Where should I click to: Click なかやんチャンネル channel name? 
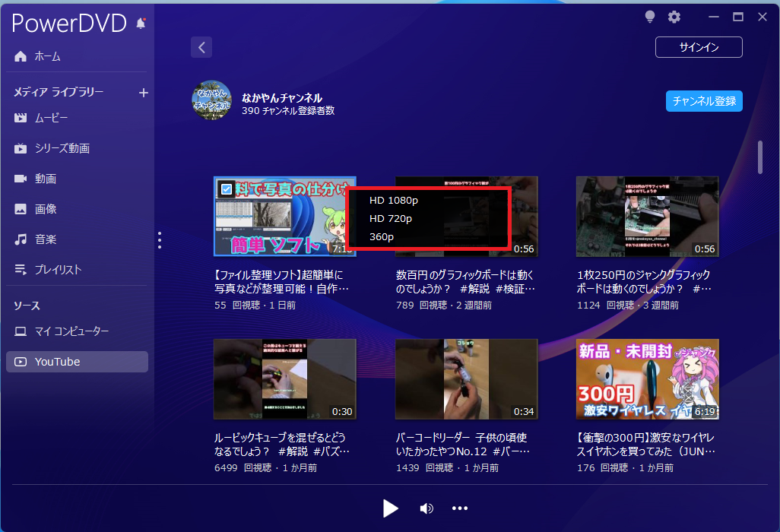282,98
